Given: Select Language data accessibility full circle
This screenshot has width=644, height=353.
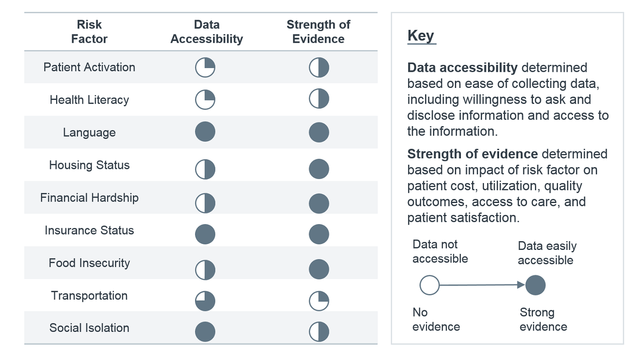Looking at the screenshot, I should pos(205,132).
